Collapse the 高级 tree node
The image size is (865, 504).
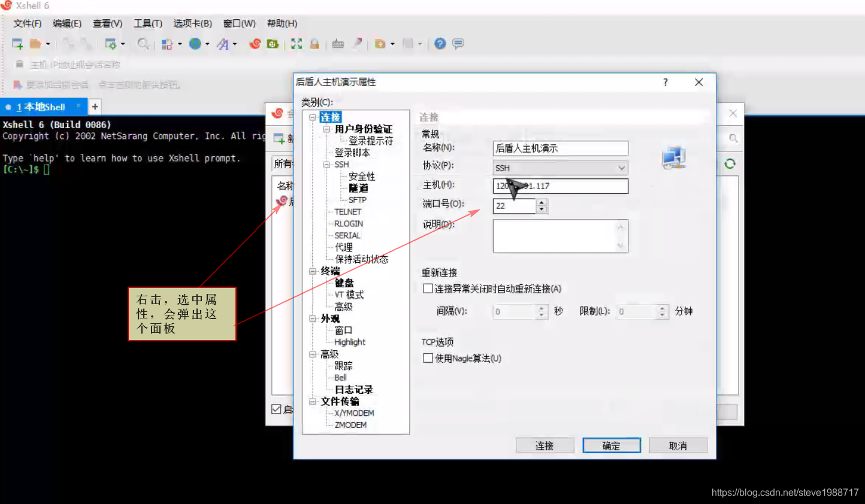(312, 354)
